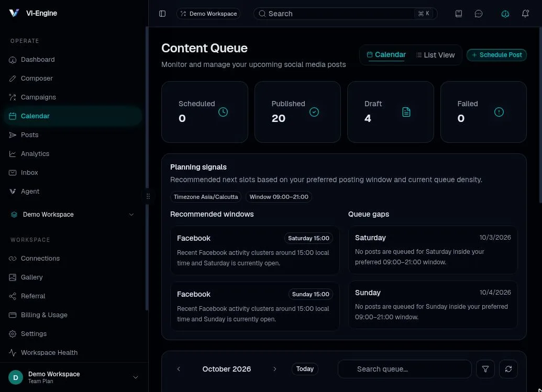Open the chat bubble icon
This screenshot has width=542, height=392.
479,14
